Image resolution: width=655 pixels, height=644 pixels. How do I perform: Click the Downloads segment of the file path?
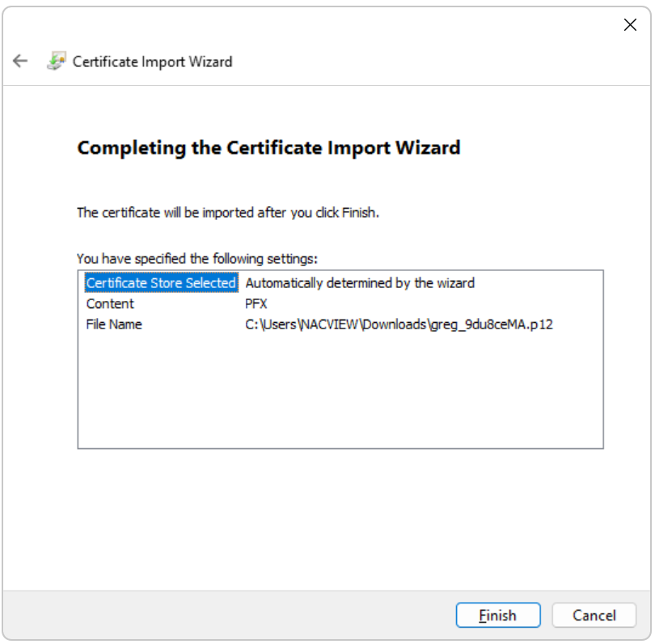[394, 324]
